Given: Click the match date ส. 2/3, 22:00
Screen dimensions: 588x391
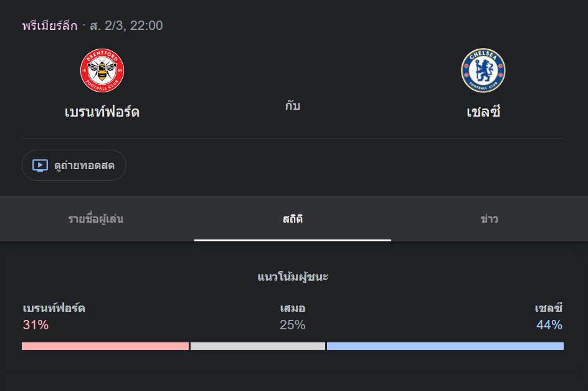Looking at the screenshot, I should click(x=126, y=26).
